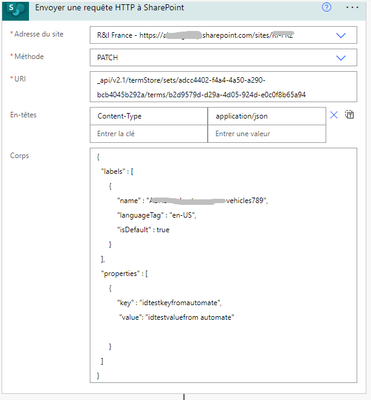Click the "labels" : [ line
This screenshot has height=400, width=371.
pyautogui.click(x=117, y=171)
